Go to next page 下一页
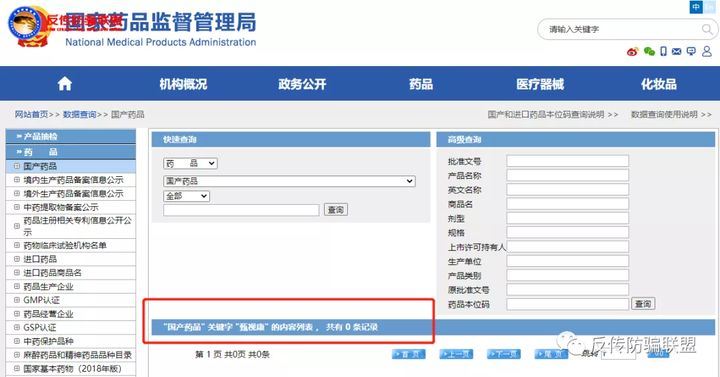Viewport: 720px width, 377px height. click(503, 354)
